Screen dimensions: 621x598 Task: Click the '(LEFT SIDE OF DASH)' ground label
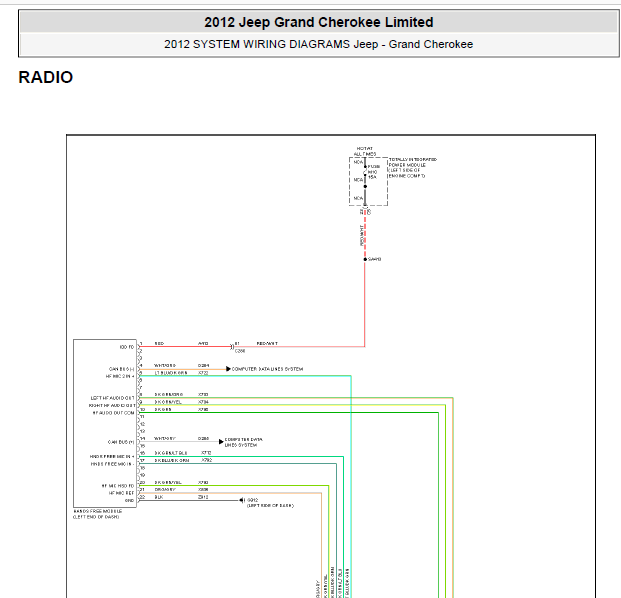tap(270, 506)
